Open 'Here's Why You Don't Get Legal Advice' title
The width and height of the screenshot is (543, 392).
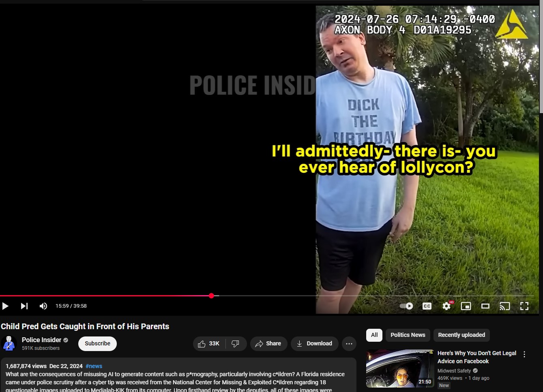click(x=477, y=357)
